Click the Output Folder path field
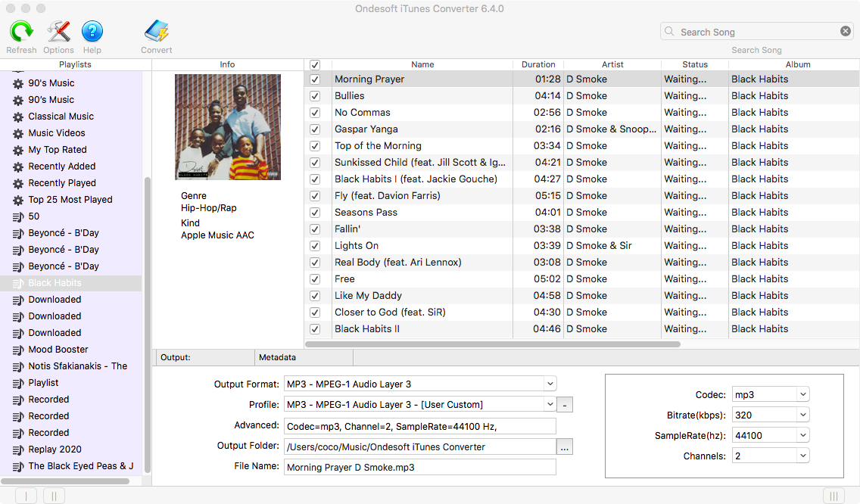860x504 pixels. (420, 447)
